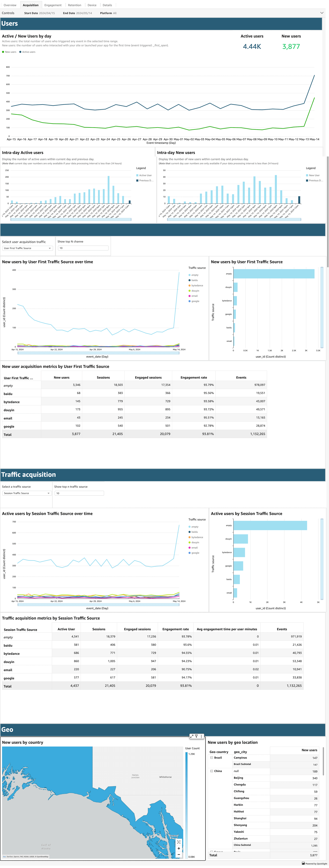Click New users over time date range slider
The width and height of the screenshot is (329, 868).
pyautogui.click(x=98, y=353)
